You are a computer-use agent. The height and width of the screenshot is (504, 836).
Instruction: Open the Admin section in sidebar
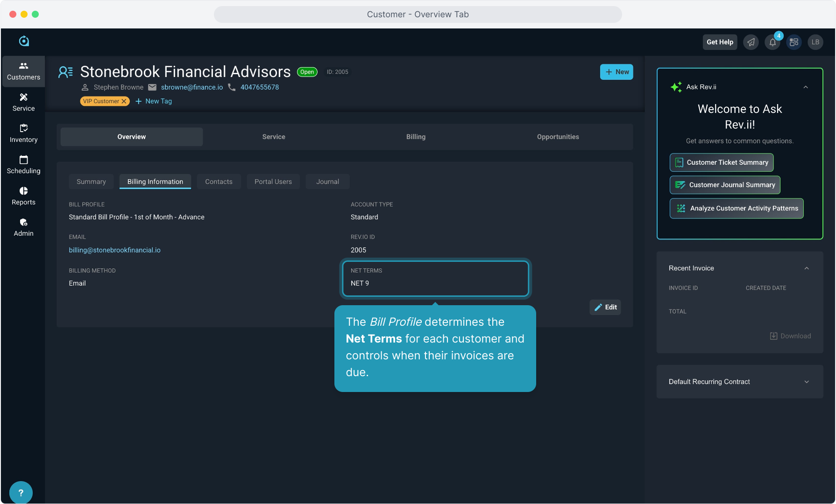pos(23,227)
